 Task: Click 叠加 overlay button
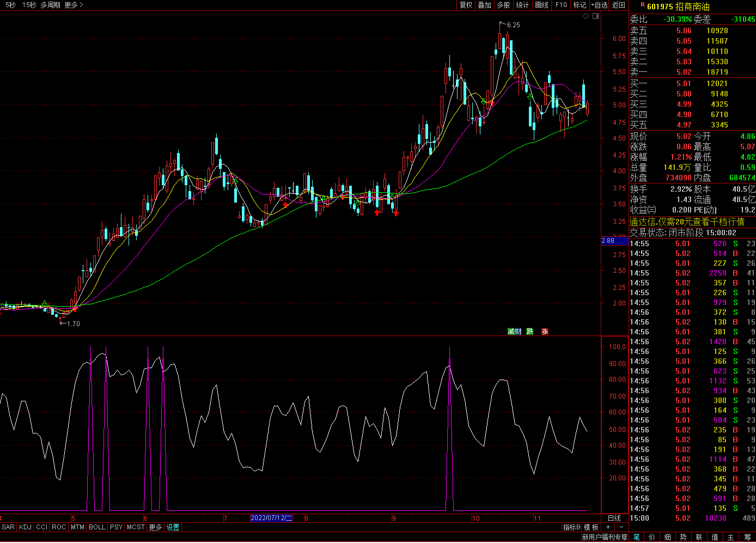pos(485,5)
